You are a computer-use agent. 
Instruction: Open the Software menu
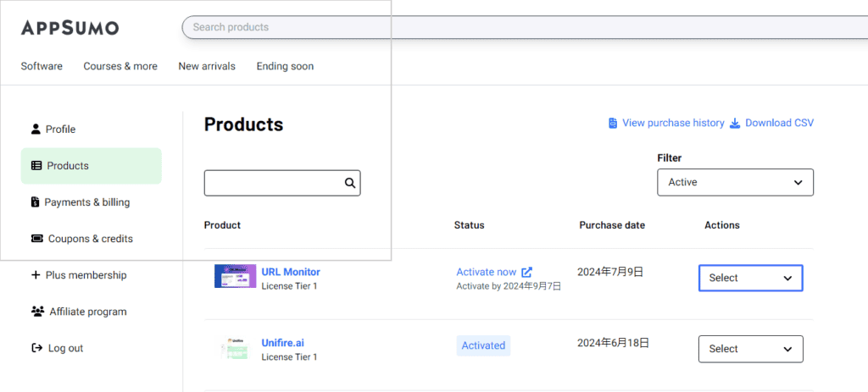click(42, 66)
